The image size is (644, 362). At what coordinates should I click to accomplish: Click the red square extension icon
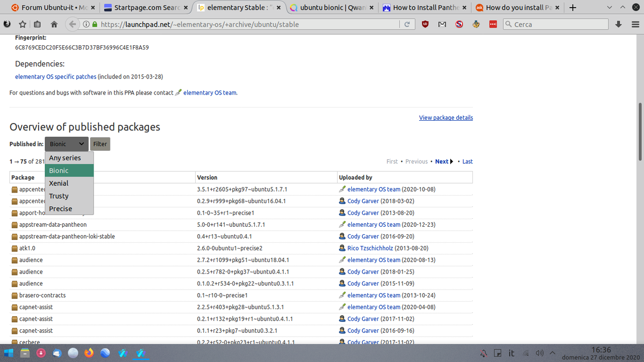pos(493,24)
